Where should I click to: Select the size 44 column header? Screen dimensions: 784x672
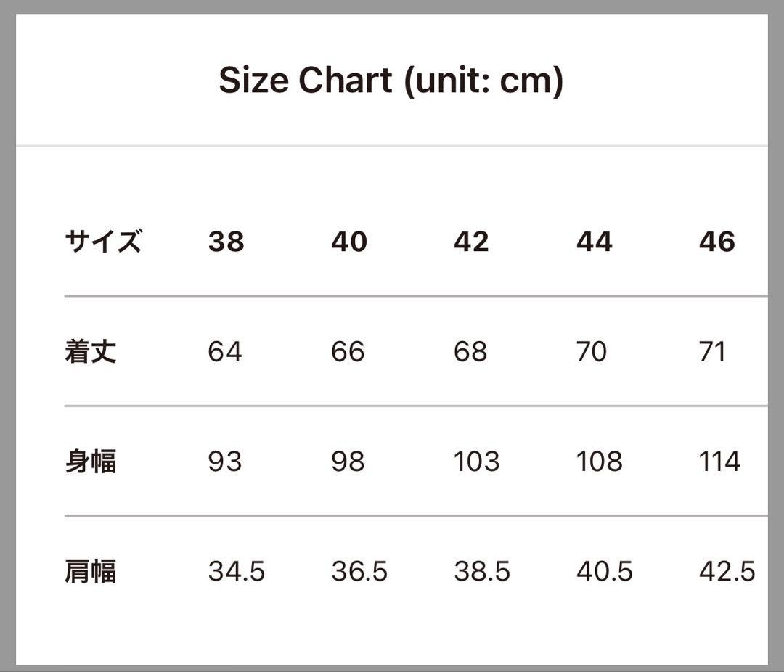[595, 242]
